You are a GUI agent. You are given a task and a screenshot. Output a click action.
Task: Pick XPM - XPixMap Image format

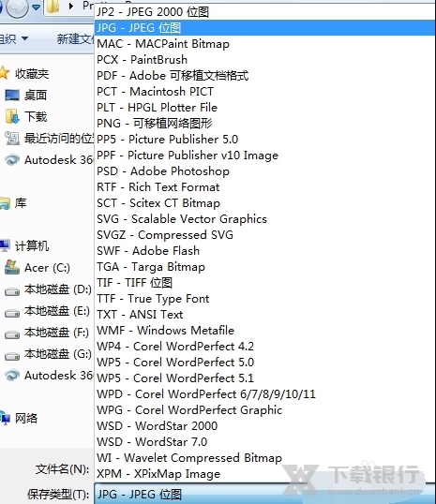[x=264, y=474]
